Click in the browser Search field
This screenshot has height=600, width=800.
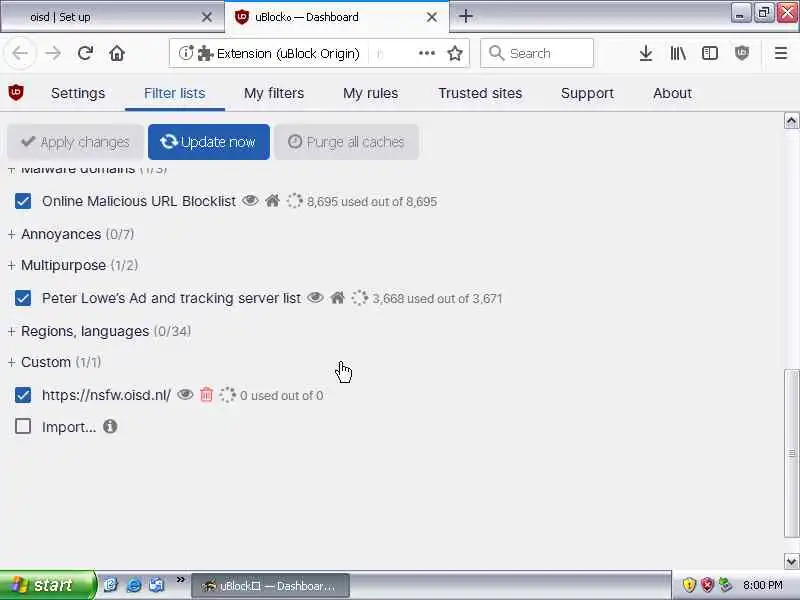coord(537,53)
